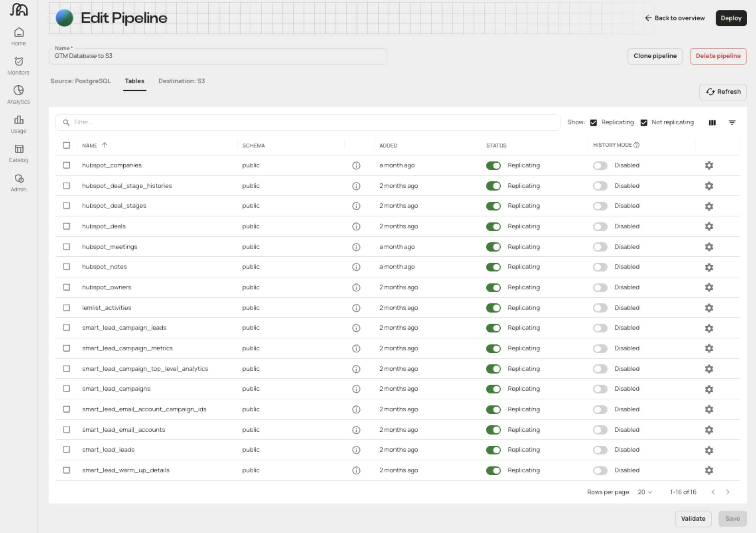Screen dimensions: 756x533
Task: Select checkbox for smart_lead_leads row
Action: pos(67,450)
